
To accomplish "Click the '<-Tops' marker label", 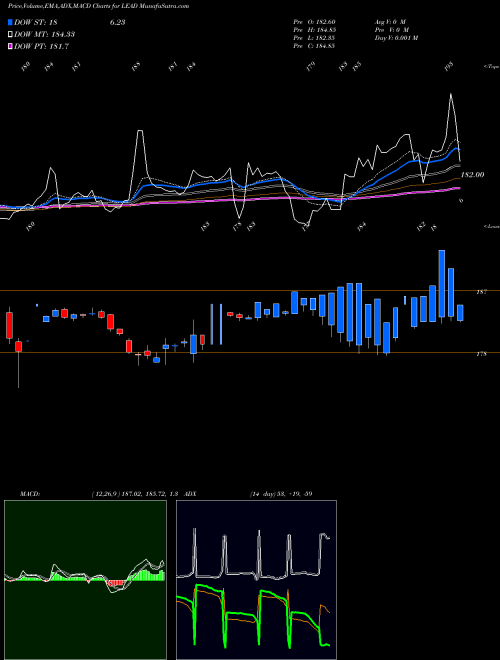I will pos(492,67).
